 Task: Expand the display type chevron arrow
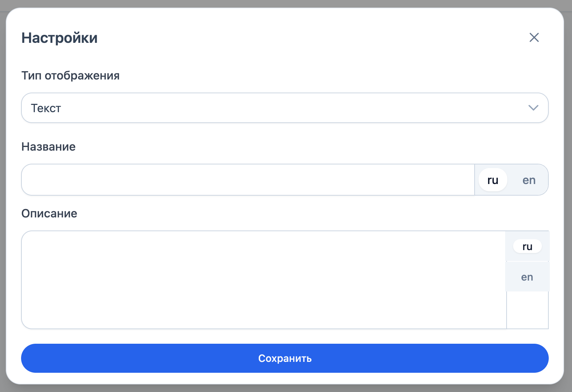point(533,108)
